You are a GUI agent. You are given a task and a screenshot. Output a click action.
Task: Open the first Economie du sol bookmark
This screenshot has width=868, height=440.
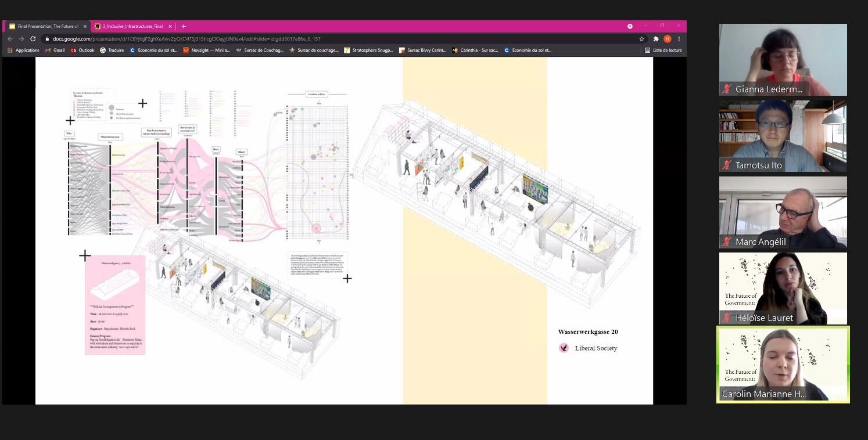pyautogui.click(x=154, y=51)
